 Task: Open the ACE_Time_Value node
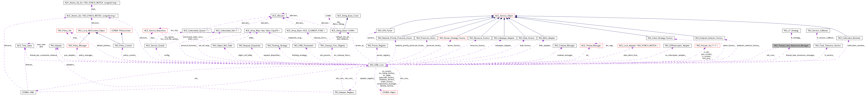[x=25, y=45]
